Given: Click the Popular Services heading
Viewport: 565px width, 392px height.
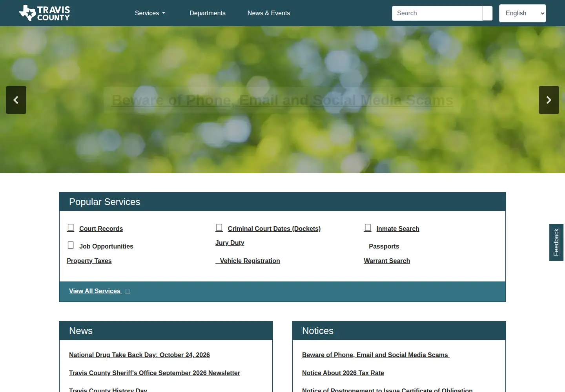Looking at the screenshot, I should click(105, 202).
